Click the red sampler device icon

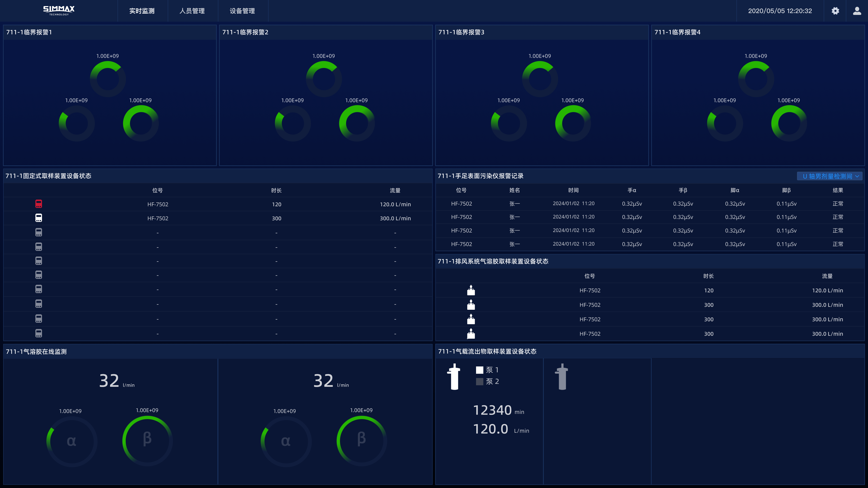(39, 204)
